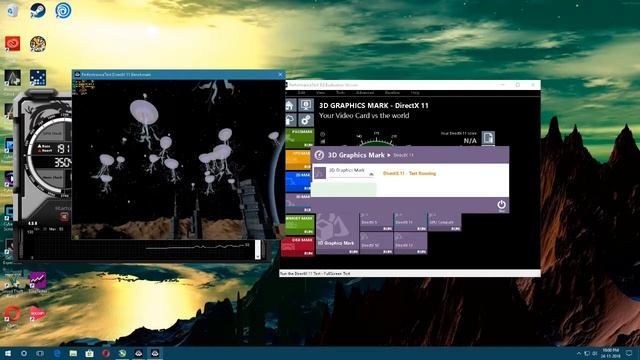Open the View menu in PerformanceTest
Image resolution: width=640 pixels, height=360 pixels.
click(320, 93)
